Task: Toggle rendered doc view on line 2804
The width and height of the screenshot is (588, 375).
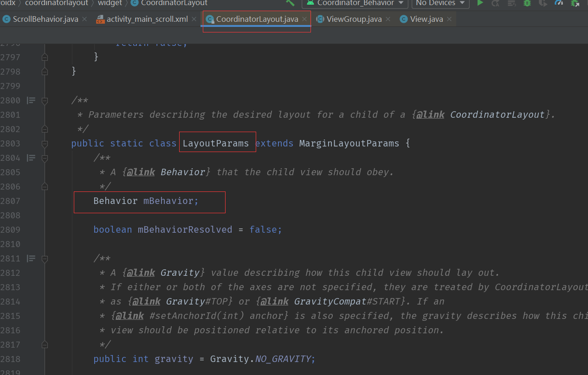Action: (31, 158)
